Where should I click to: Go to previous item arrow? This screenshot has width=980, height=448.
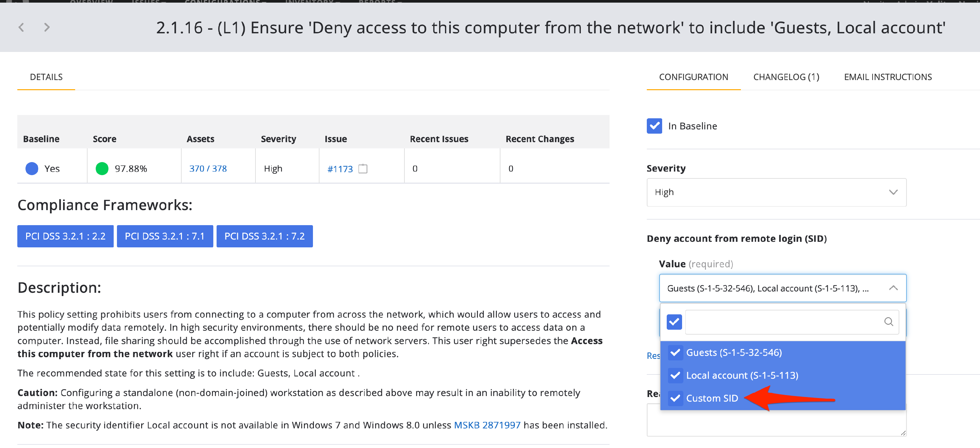click(21, 27)
